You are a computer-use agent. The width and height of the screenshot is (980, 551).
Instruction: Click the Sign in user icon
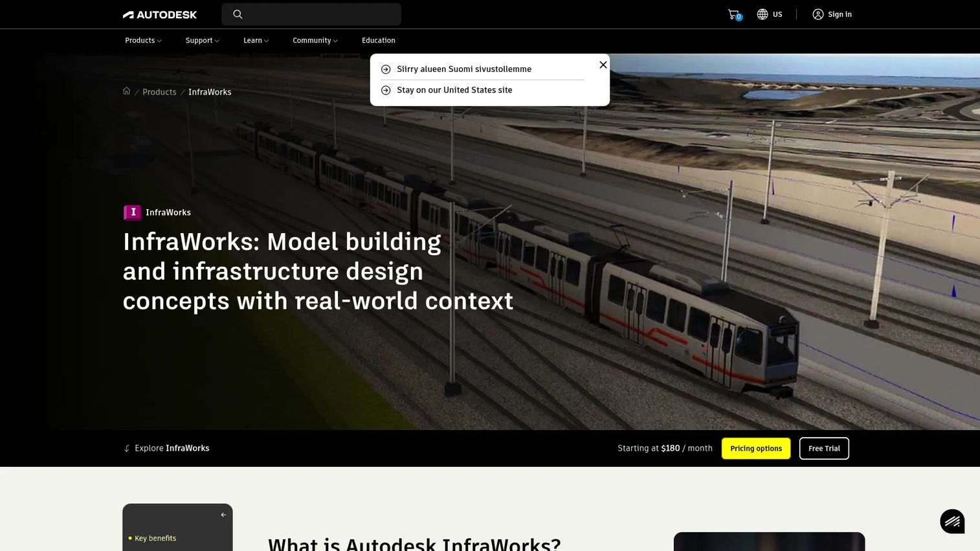coord(818,14)
